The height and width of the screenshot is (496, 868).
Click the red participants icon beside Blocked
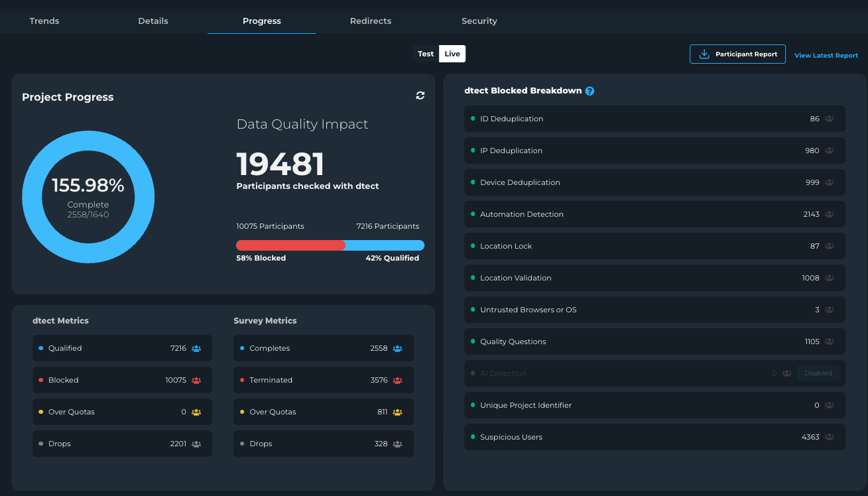196,380
